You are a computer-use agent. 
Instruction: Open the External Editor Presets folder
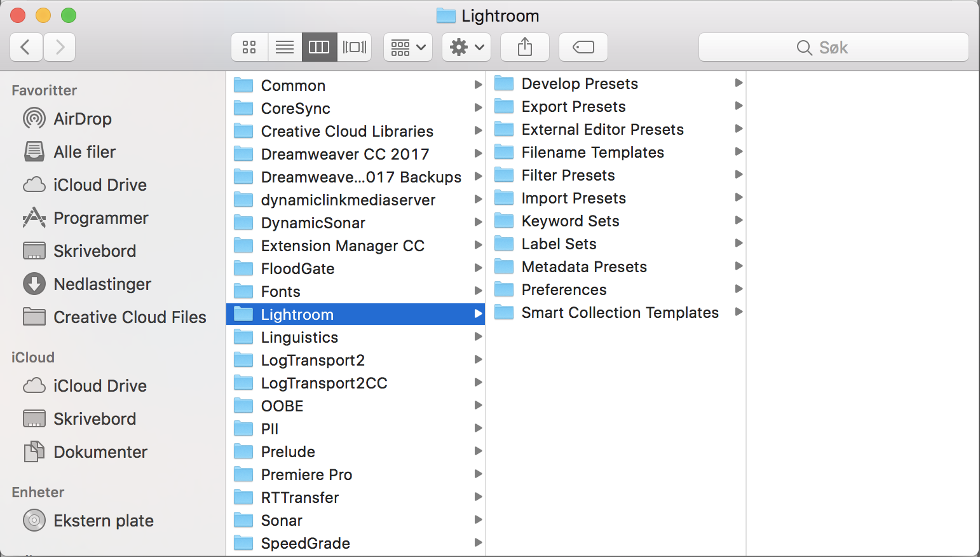point(616,129)
